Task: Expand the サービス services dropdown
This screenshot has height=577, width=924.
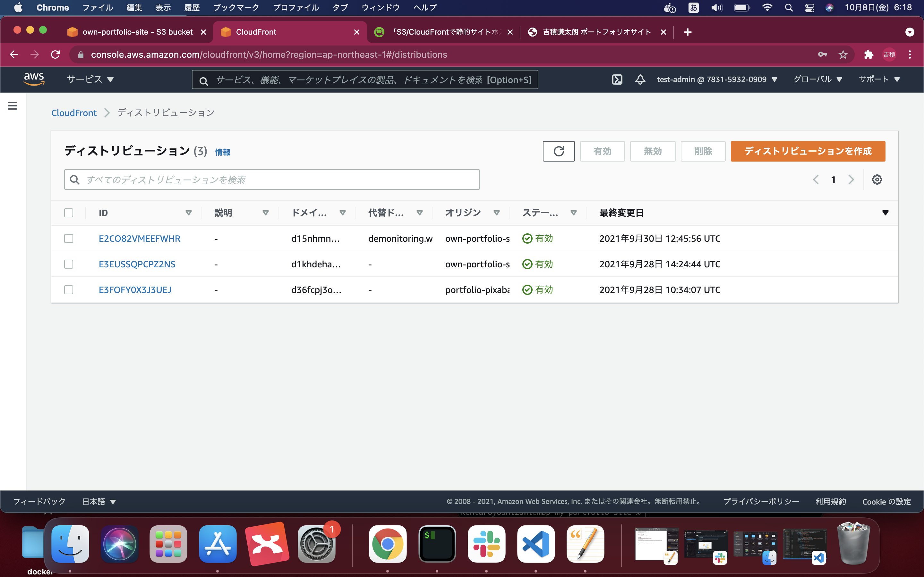Action: (x=90, y=79)
